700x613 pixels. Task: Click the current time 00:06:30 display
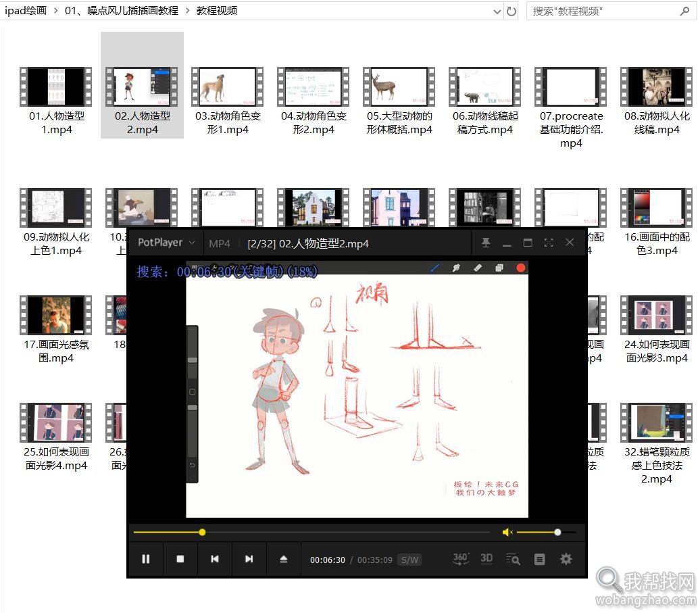tap(328, 560)
